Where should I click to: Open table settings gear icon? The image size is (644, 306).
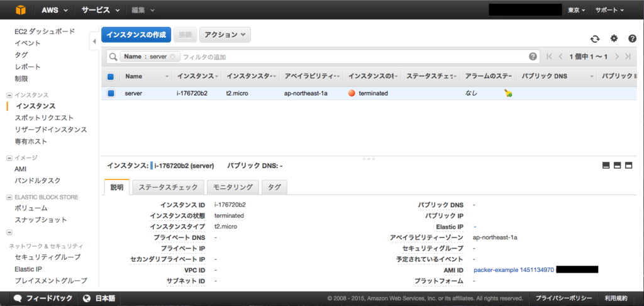tap(614, 38)
